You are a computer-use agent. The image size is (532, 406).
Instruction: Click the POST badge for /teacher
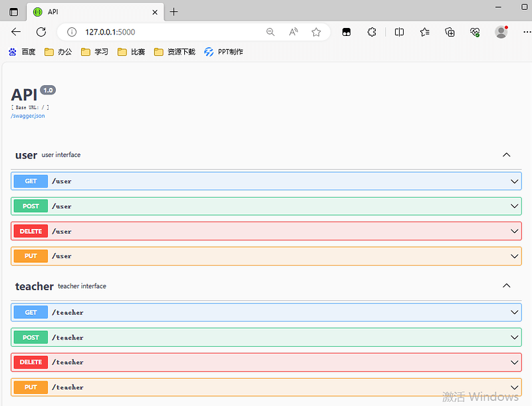(31, 337)
